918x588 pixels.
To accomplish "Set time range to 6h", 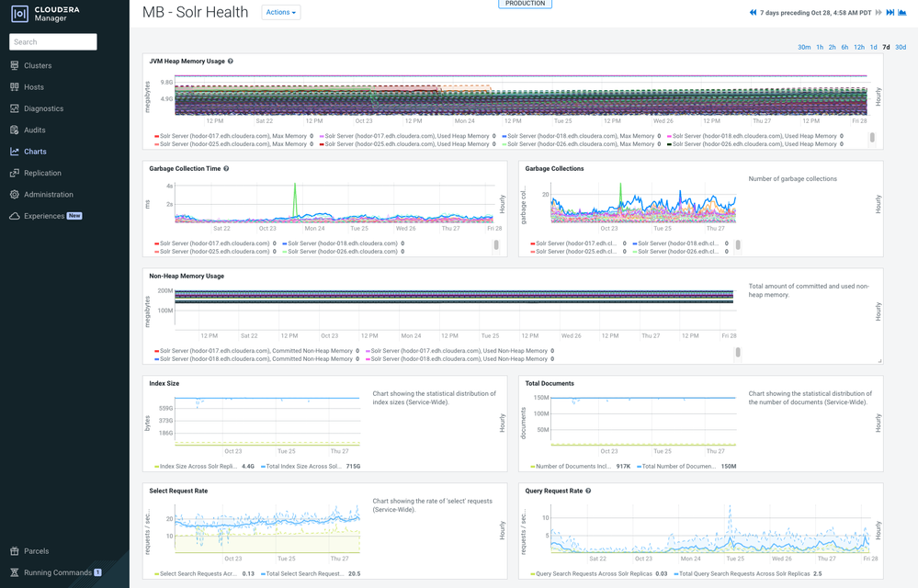I will click(x=844, y=48).
